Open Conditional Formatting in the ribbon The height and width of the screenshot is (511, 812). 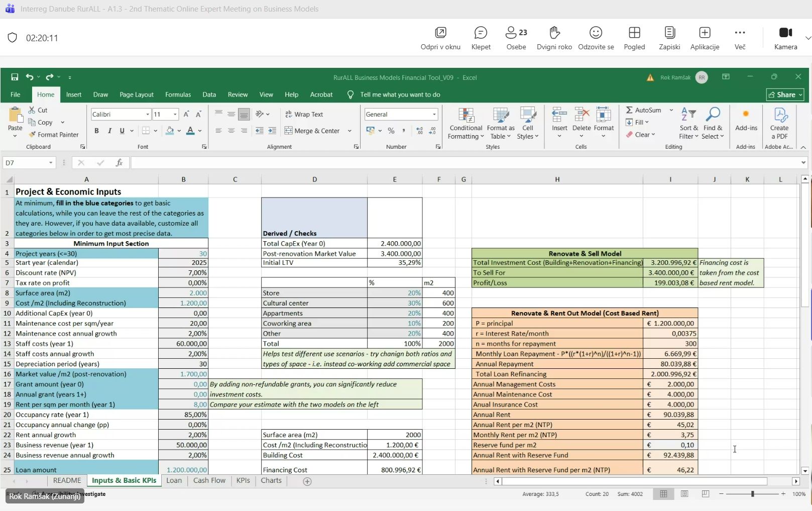pyautogui.click(x=466, y=124)
